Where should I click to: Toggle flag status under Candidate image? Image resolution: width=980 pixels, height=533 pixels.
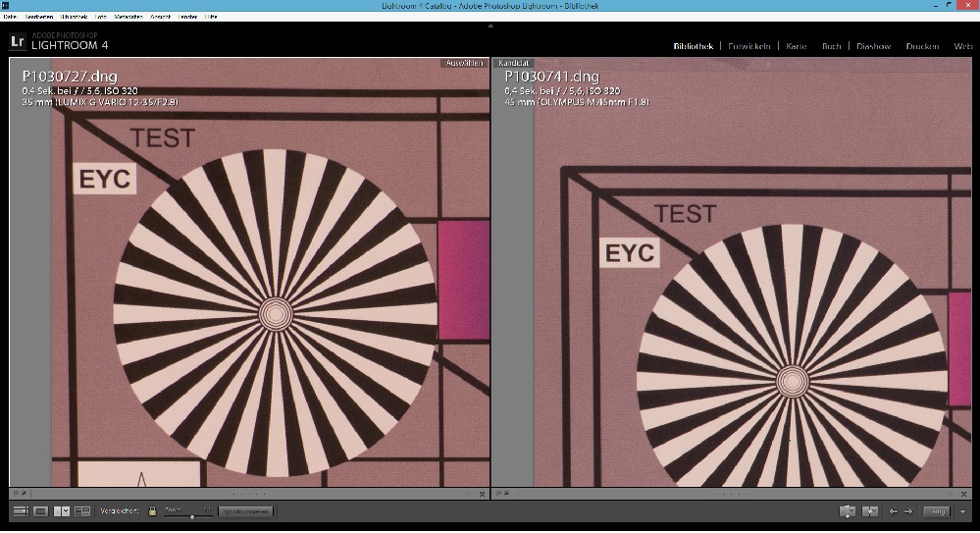(x=498, y=494)
